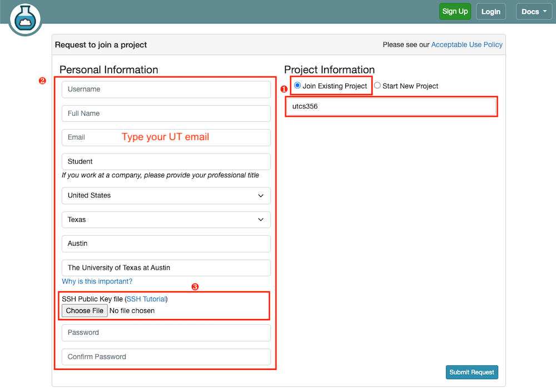Screen dimensions: 556x392
Task: Click the Full Name field
Action: 166,113
